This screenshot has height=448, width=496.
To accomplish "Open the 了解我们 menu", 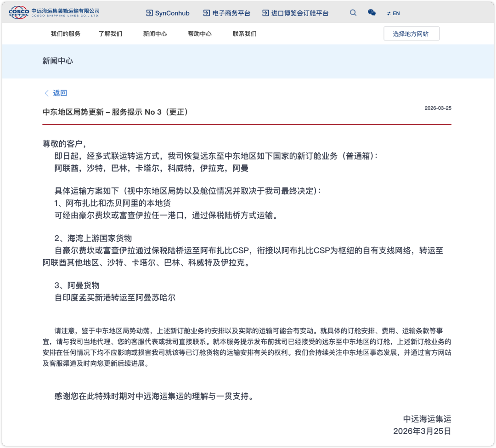I will click(x=110, y=34).
